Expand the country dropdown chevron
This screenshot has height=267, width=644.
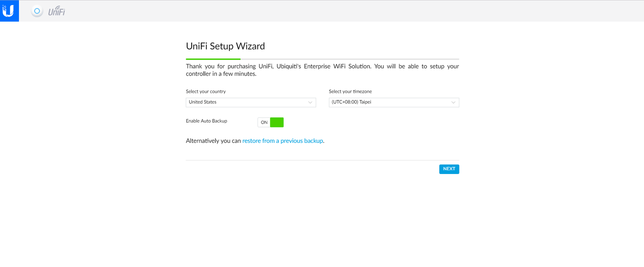[310, 102]
